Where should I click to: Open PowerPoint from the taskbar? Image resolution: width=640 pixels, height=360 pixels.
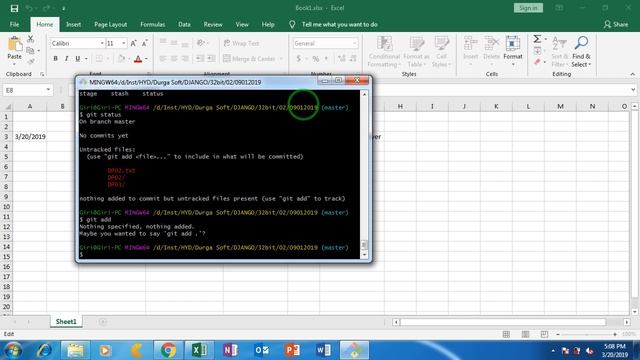tap(292, 351)
